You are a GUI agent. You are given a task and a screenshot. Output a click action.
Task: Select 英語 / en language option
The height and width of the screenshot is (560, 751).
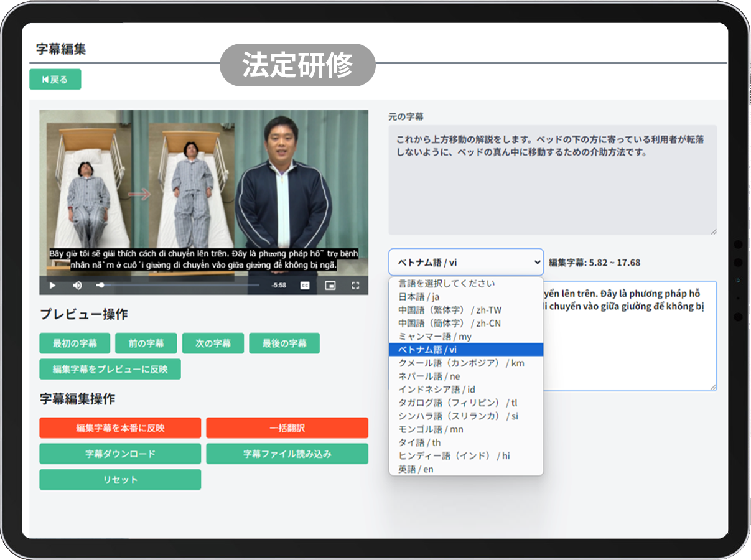tap(466, 469)
